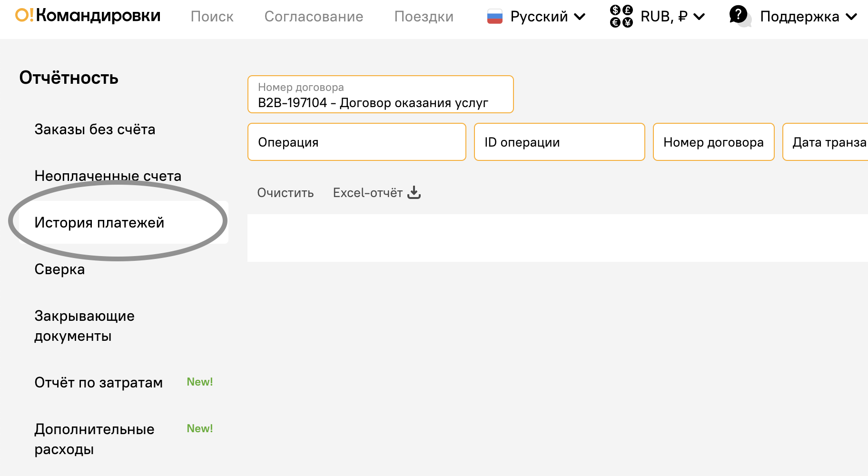
Task: Open the RUB currency dropdown arrow
Action: click(699, 17)
